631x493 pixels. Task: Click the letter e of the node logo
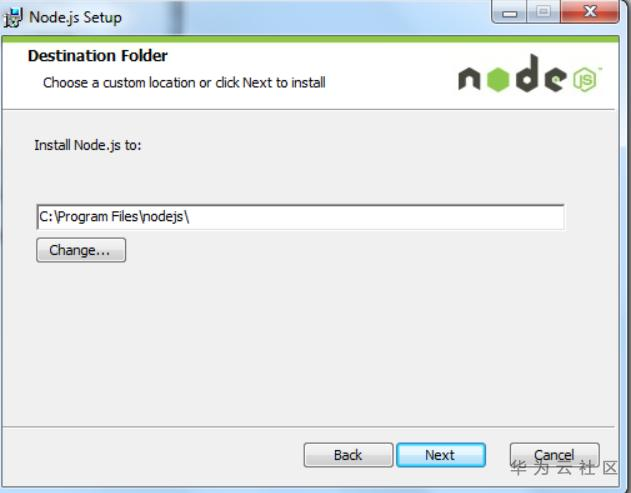click(556, 79)
